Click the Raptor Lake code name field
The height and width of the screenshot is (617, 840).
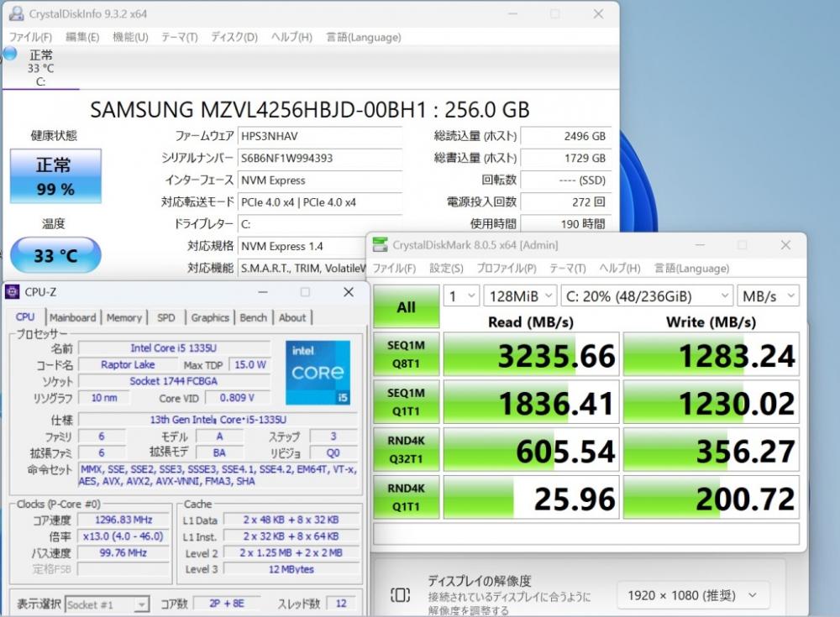[x=128, y=364]
